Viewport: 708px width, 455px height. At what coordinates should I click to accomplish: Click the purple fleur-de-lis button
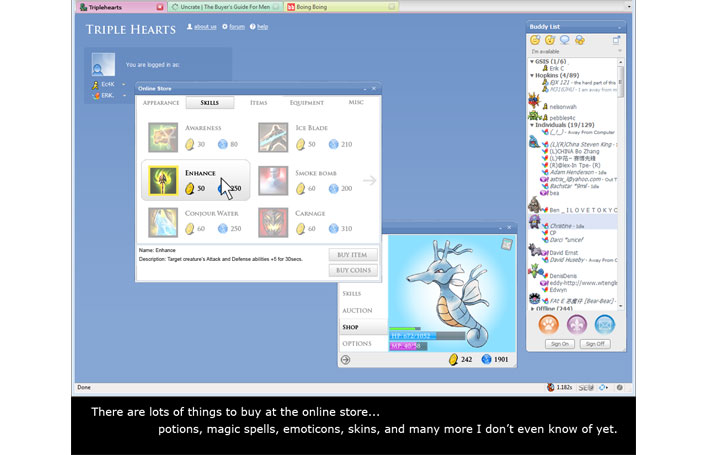tap(577, 324)
